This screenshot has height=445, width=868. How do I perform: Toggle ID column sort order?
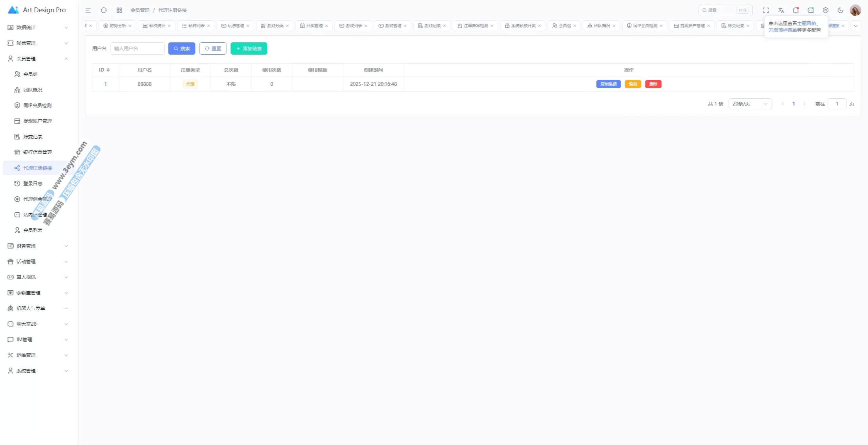tap(108, 70)
